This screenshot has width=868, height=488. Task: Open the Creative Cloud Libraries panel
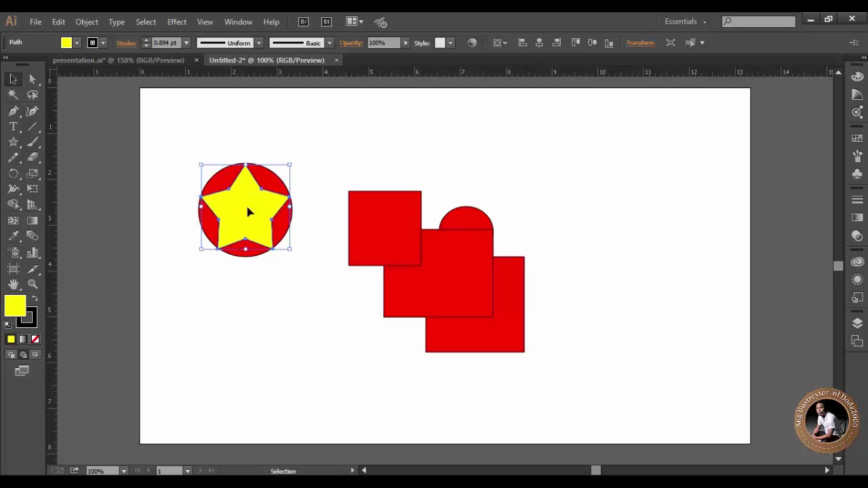857,262
